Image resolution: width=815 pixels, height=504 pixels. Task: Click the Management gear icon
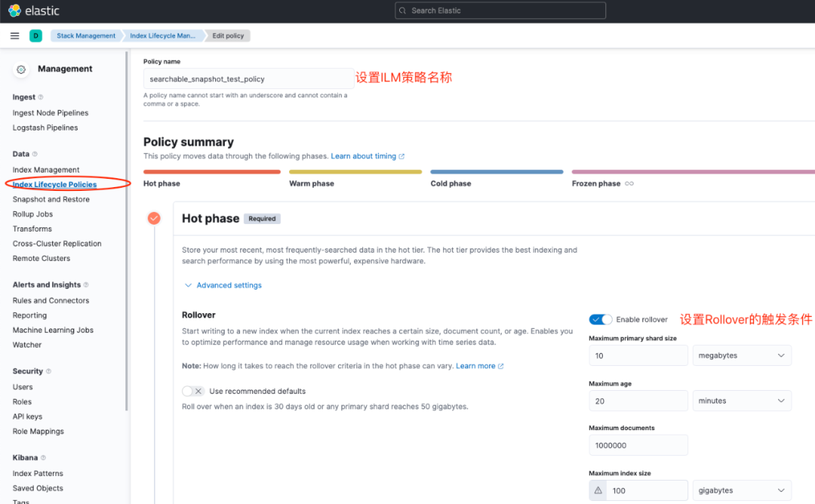click(21, 69)
